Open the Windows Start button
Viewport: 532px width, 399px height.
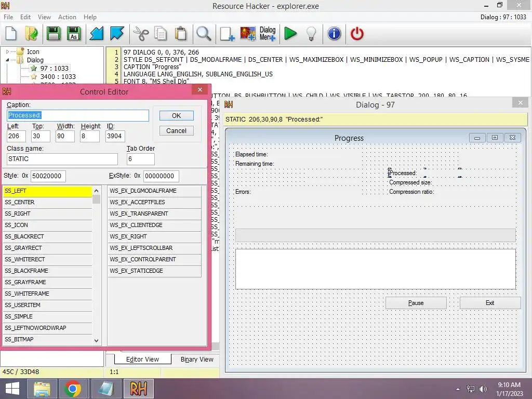pyautogui.click(x=12, y=389)
